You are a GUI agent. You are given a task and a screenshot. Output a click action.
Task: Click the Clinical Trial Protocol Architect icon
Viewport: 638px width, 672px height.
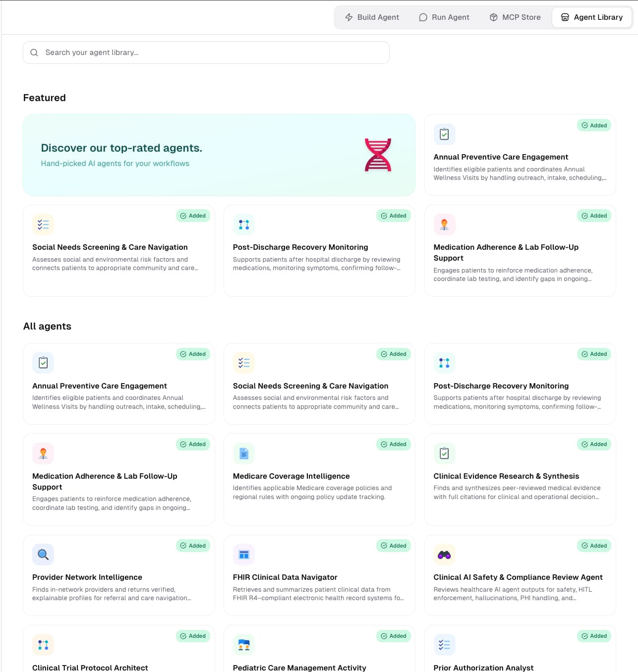coord(43,645)
